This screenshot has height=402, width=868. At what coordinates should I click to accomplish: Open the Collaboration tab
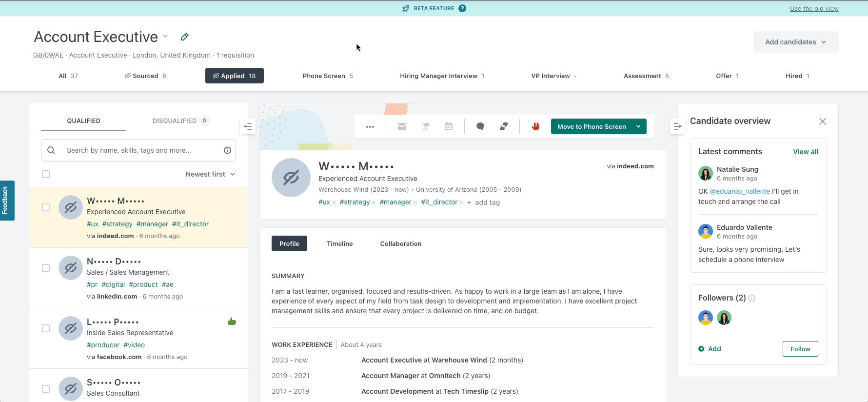click(401, 243)
